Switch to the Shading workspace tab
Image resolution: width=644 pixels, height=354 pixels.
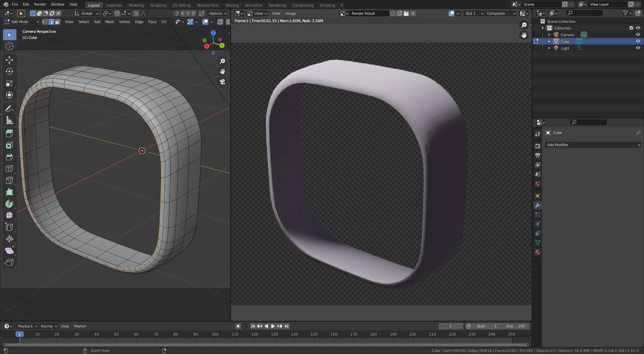click(232, 5)
